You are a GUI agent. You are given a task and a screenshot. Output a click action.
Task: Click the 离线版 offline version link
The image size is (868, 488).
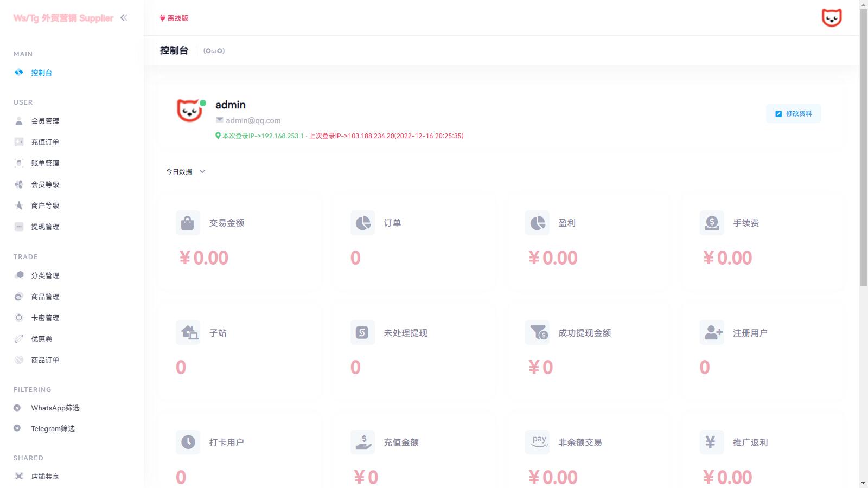(x=174, y=18)
